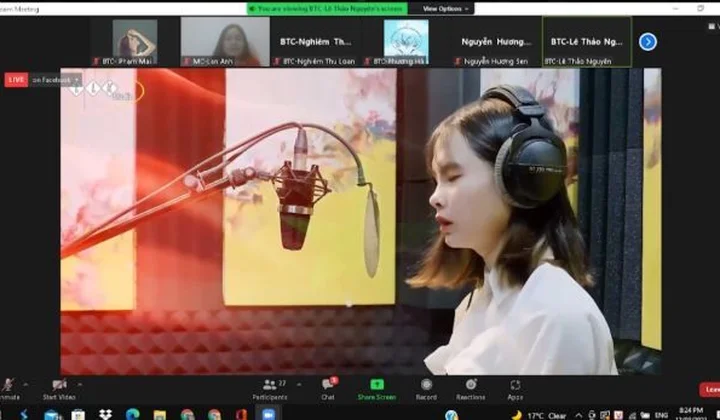Open Zoom Apps
Image resolution: width=720 pixels, height=420 pixels.
pos(515,389)
